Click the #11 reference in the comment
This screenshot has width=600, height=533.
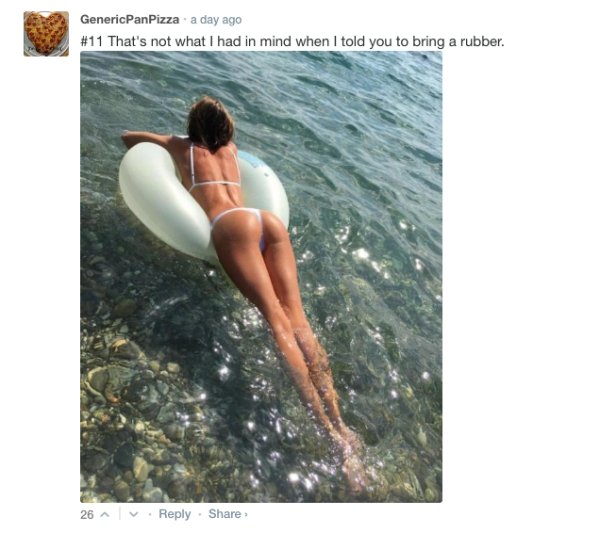point(91,41)
